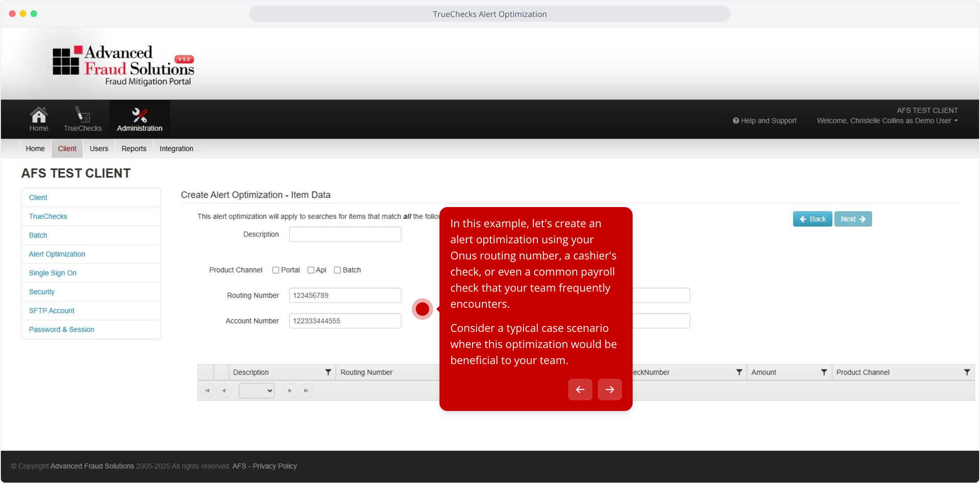Open Single Sign On in side menu

point(91,273)
